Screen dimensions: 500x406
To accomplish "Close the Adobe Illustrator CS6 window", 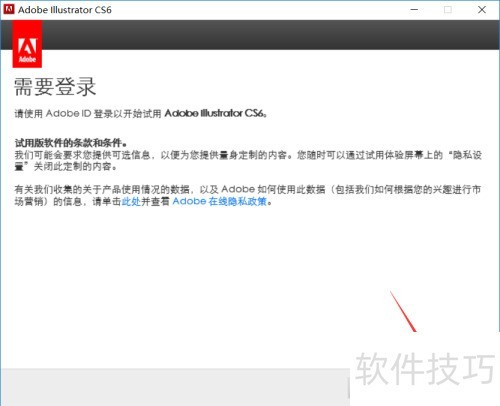I will [x=482, y=10].
